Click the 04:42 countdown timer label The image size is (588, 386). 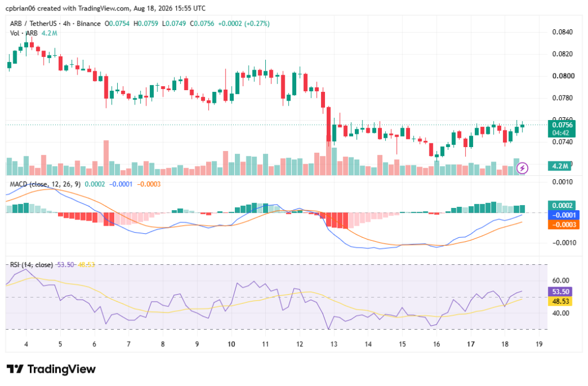click(562, 133)
